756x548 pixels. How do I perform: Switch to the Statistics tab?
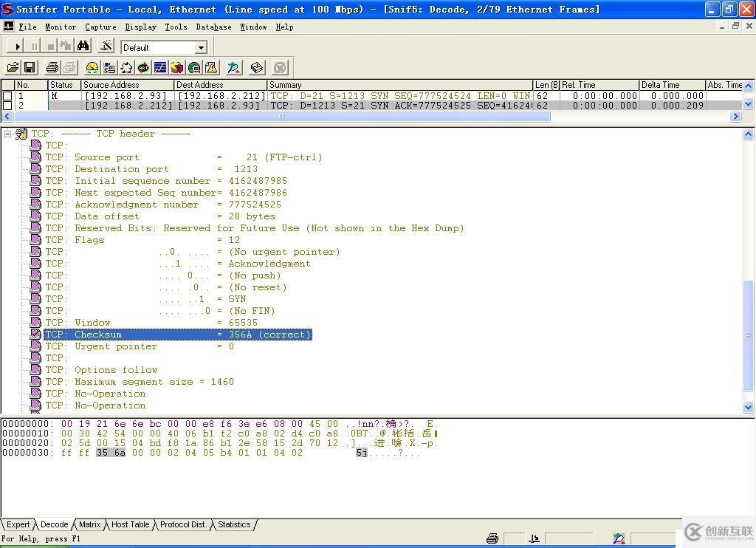pyautogui.click(x=234, y=524)
